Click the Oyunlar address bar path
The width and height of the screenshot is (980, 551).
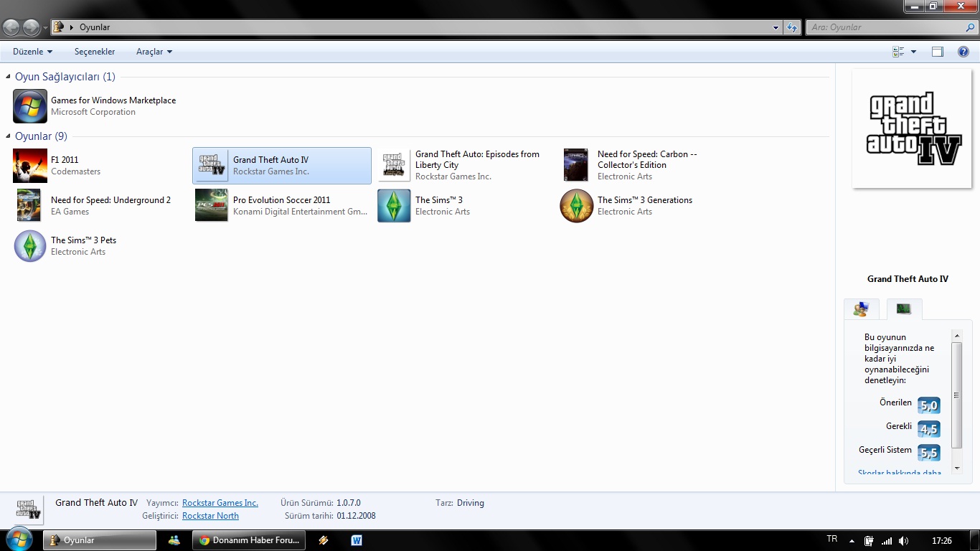tap(95, 27)
